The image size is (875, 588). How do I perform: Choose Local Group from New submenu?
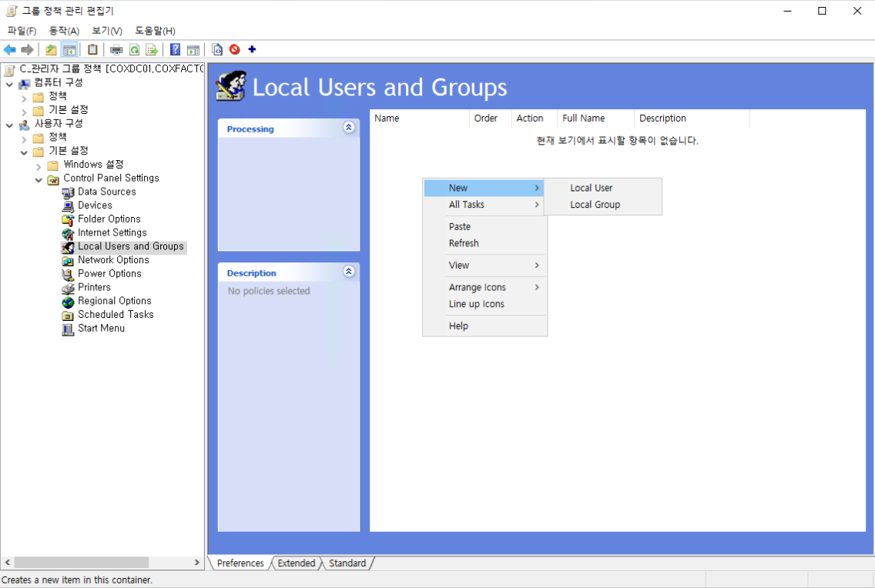603,205
